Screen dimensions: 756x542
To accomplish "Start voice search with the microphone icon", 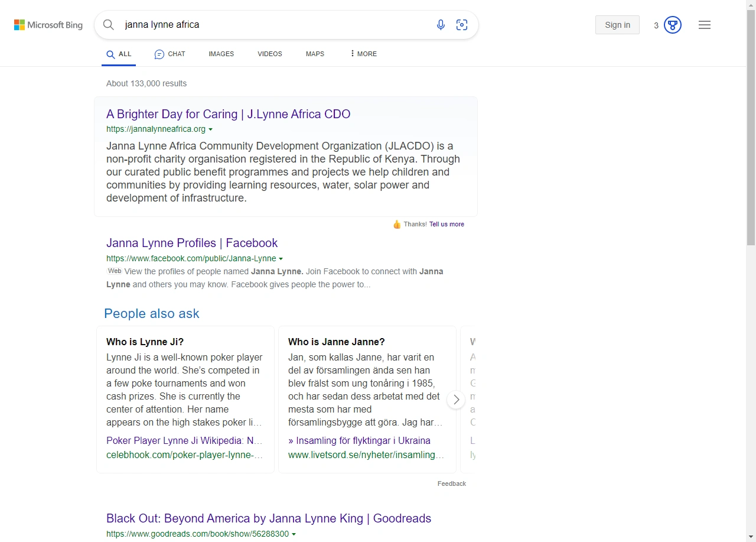I will tap(441, 24).
